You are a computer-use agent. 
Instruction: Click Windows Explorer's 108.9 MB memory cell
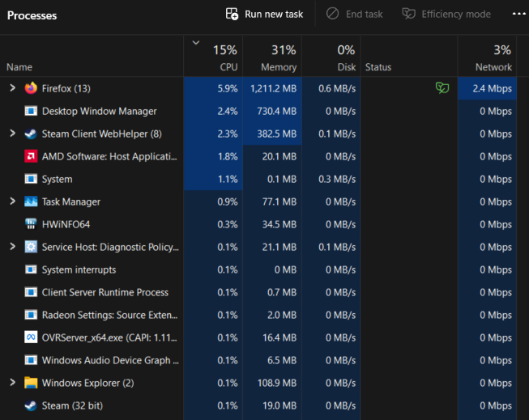click(272, 383)
